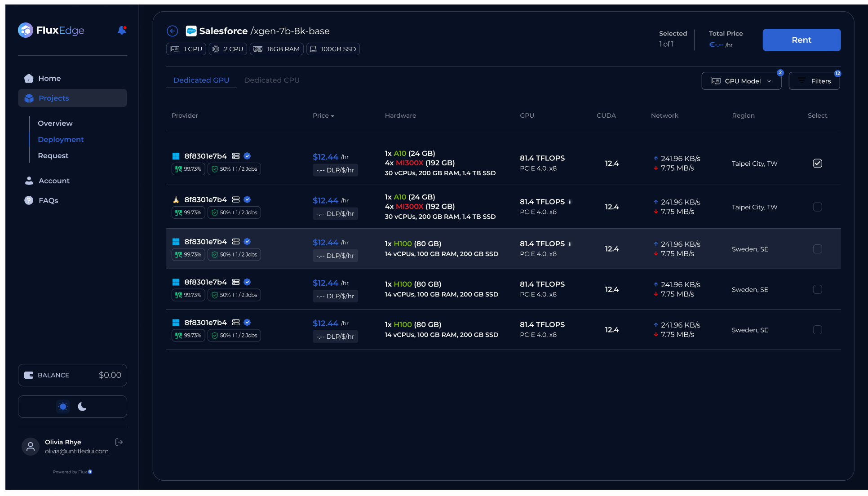
Task: Click the back arrow beside Salesforce title
Action: (173, 31)
